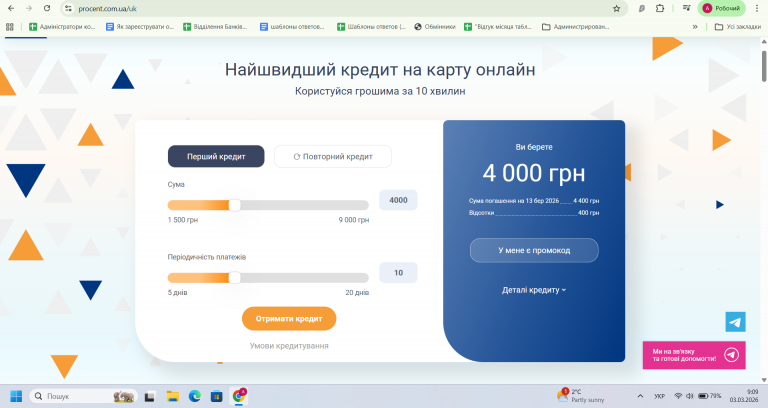Open the clock showing 9:09 03.03.2026
Viewport: 768px width, 408px height.
coord(744,396)
